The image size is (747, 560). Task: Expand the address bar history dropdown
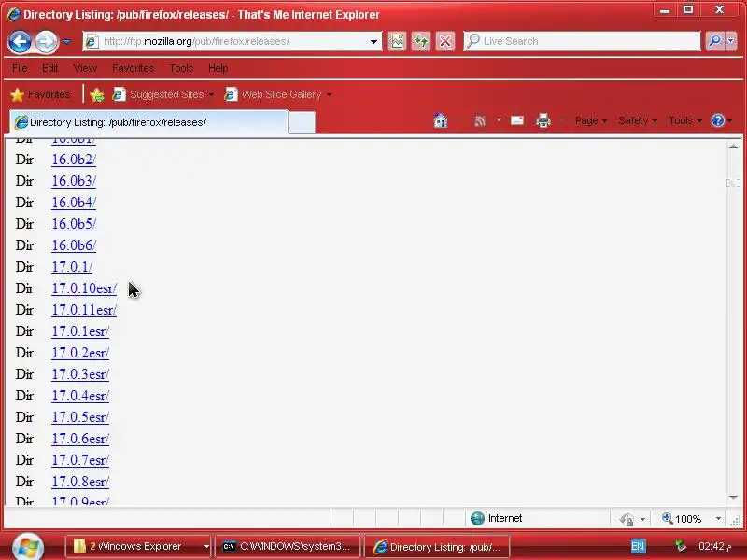click(x=374, y=41)
